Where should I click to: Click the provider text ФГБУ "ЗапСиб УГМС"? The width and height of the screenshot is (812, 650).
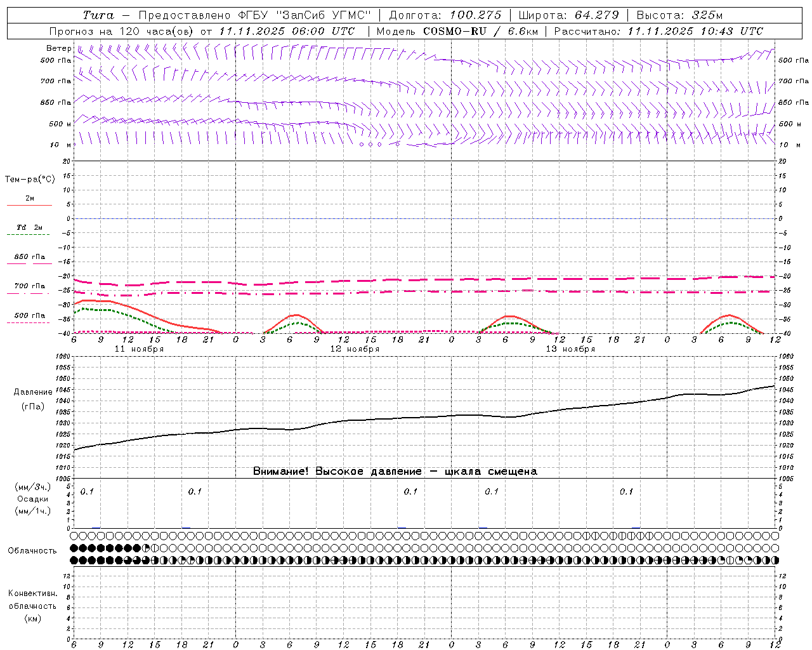click(x=304, y=15)
